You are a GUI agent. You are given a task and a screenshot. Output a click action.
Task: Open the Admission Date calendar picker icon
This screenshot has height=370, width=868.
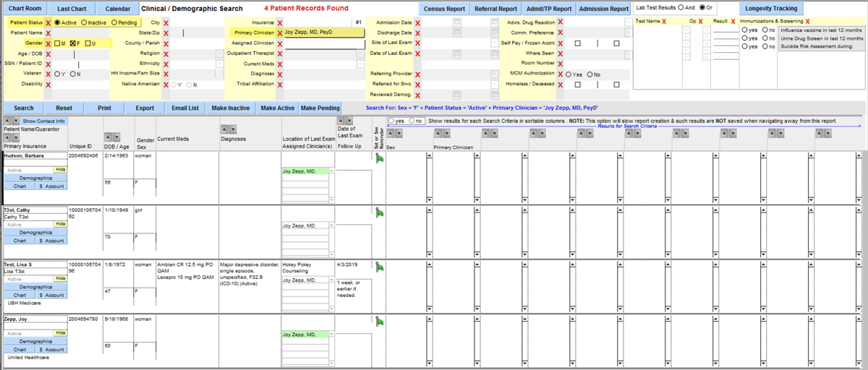456,23
